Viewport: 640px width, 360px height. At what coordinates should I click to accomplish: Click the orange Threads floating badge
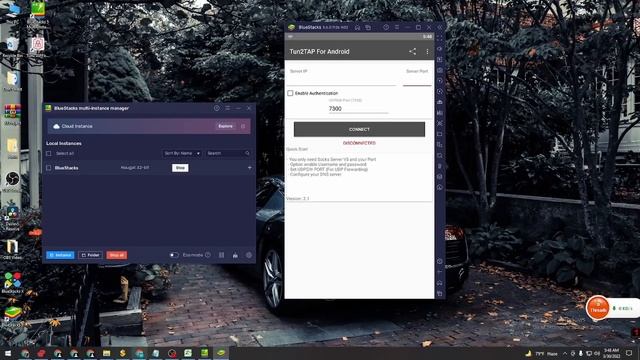tap(598, 307)
